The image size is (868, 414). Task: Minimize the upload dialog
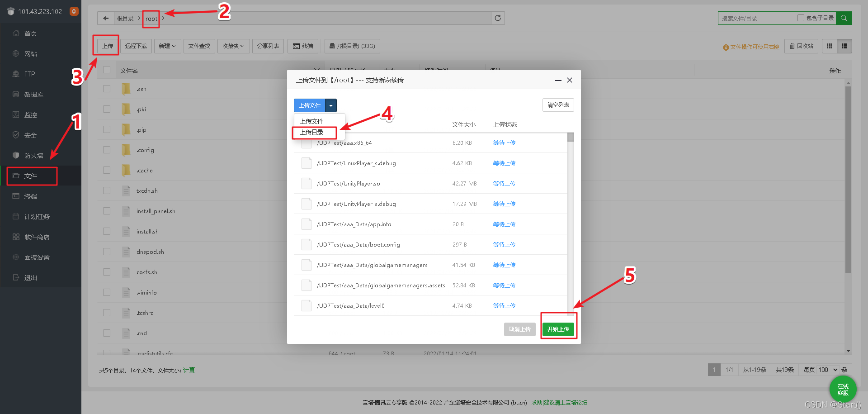pyautogui.click(x=558, y=80)
